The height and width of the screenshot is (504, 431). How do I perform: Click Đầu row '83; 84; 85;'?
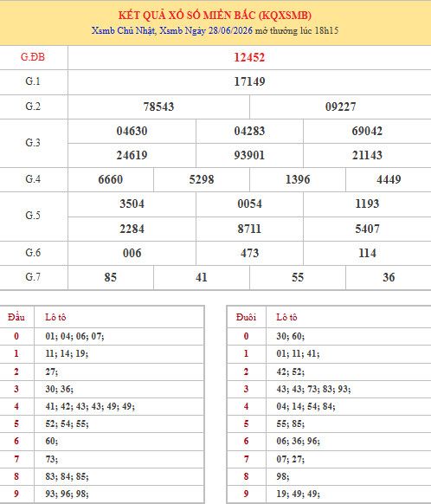point(67,476)
